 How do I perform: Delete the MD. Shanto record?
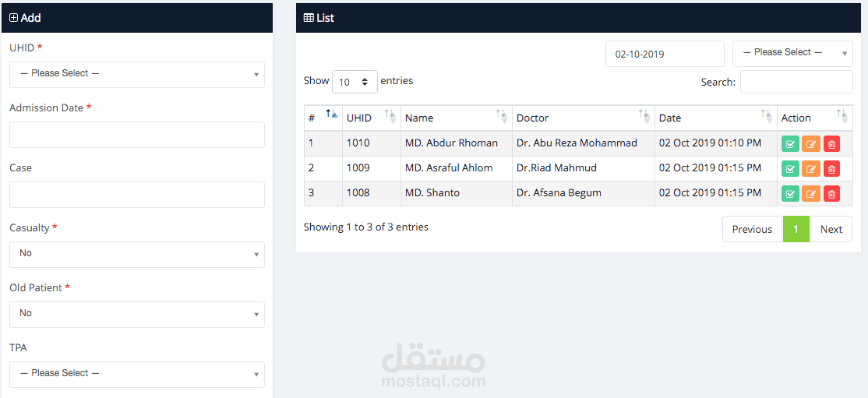[831, 194]
